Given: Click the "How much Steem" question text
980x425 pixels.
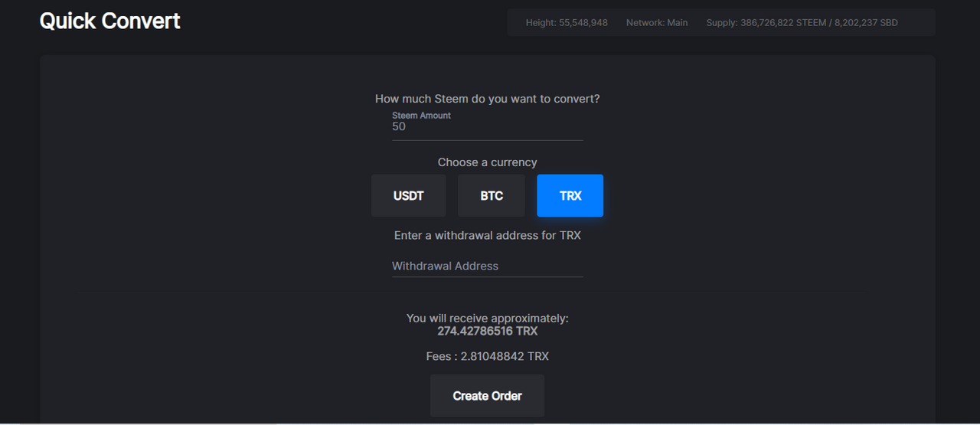Looking at the screenshot, I should [x=487, y=99].
